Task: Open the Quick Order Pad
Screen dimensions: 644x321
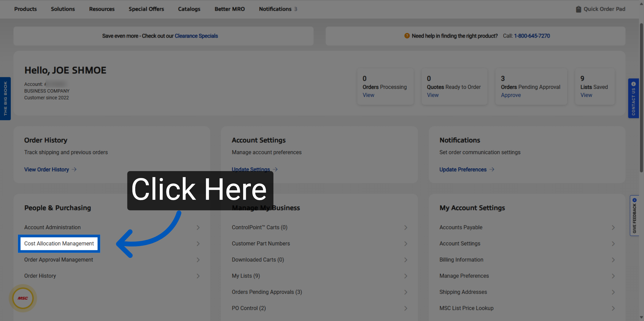Action: [601, 9]
